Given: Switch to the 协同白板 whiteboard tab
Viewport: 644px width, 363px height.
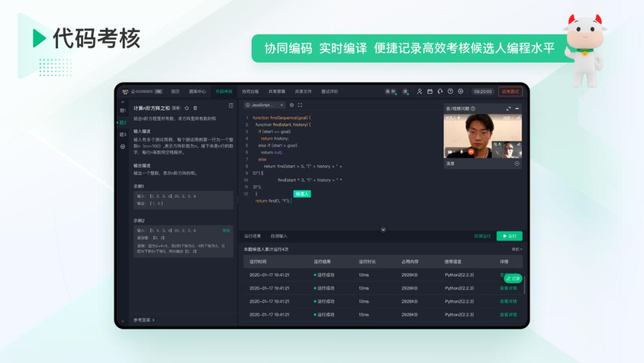Looking at the screenshot, I should (x=250, y=91).
